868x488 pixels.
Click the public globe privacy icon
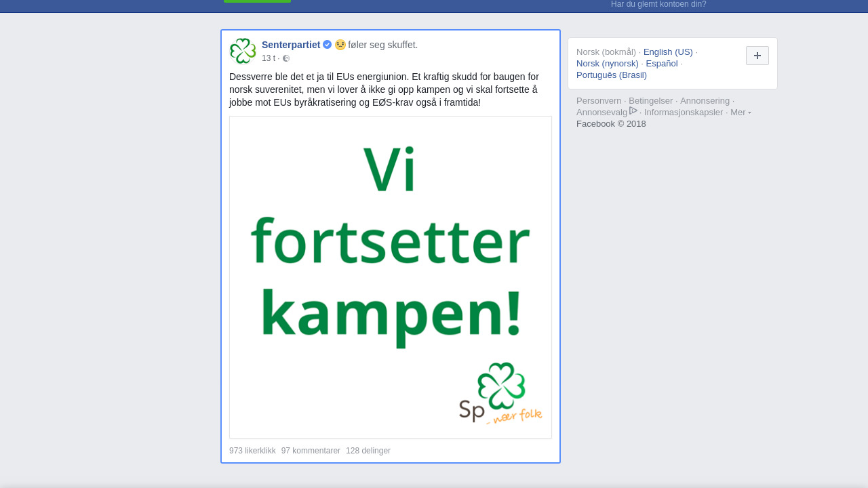(286, 58)
